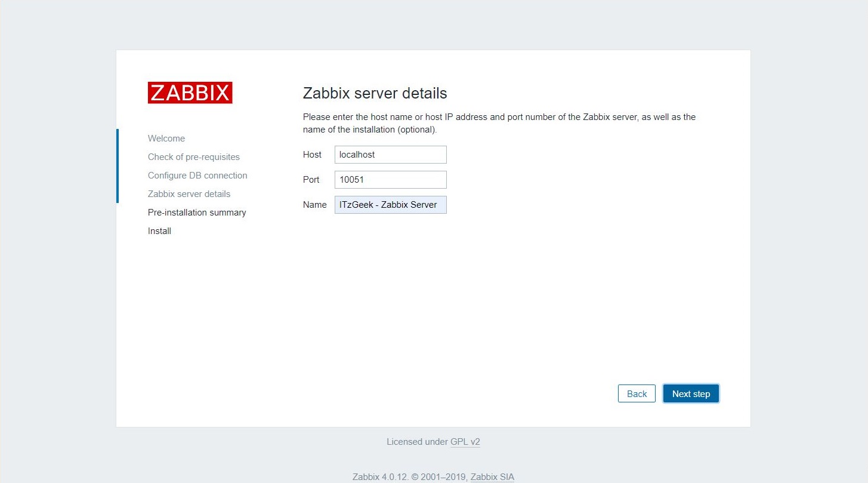Click the Port input field
Screen dimensions: 868x483
[x=391, y=180]
